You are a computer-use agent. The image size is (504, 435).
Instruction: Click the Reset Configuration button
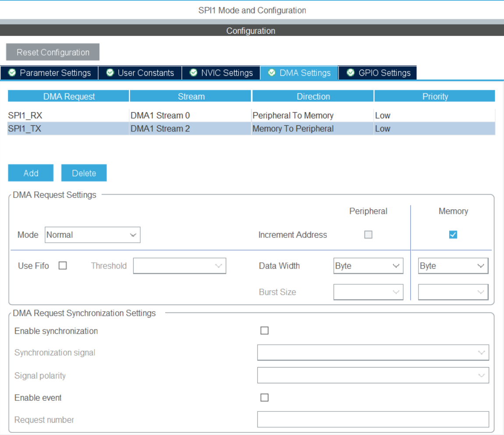(53, 52)
